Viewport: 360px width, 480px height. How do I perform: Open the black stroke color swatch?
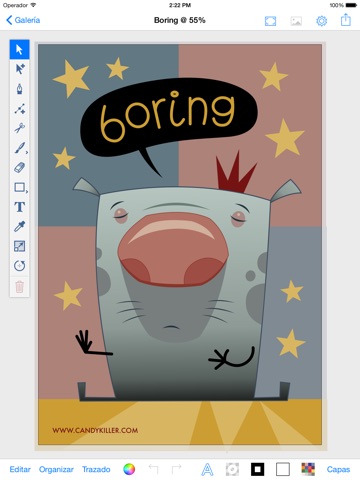point(257,469)
